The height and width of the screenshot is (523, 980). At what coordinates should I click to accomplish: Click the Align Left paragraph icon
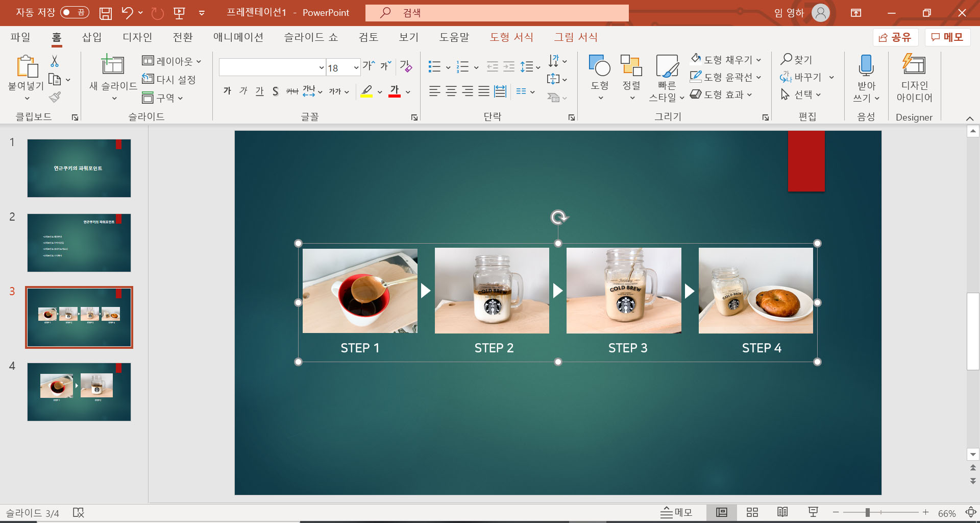(434, 91)
